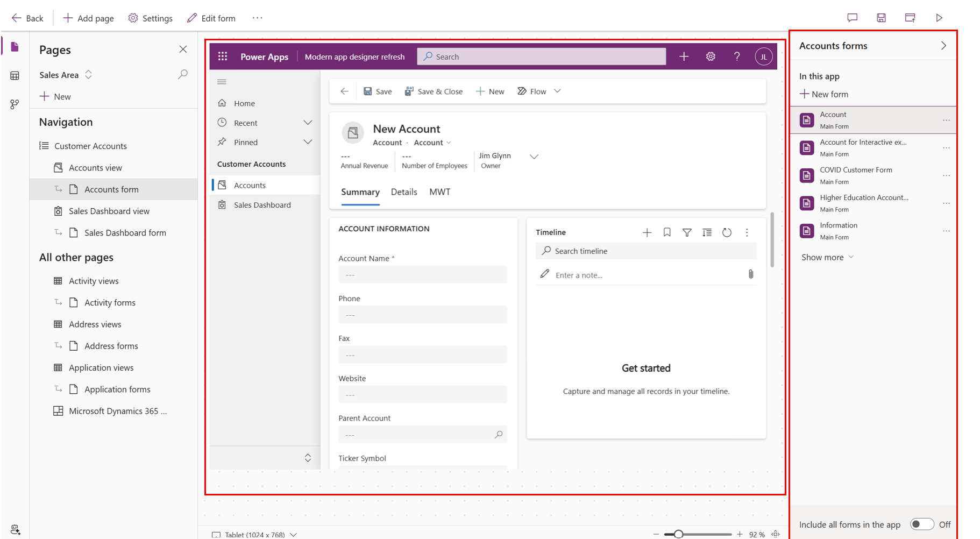Image resolution: width=980 pixels, height=539 pixels.
Task: Open the settings gear in the purple header
Action: click(711, 56)
